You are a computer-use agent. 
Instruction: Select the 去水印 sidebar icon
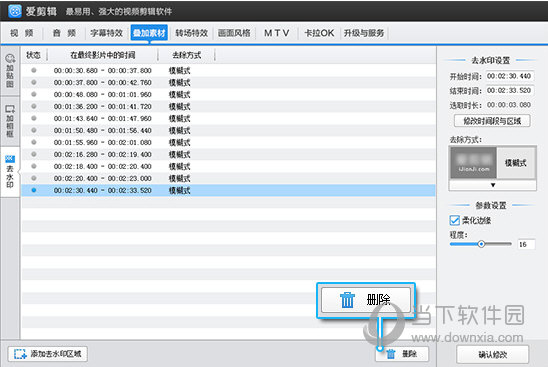coord(10,171)
